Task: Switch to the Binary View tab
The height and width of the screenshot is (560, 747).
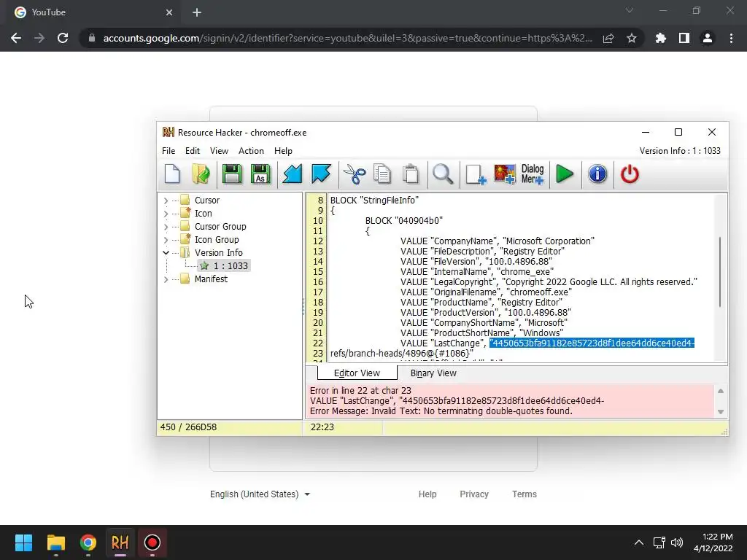Action: (x=433, y=373)
